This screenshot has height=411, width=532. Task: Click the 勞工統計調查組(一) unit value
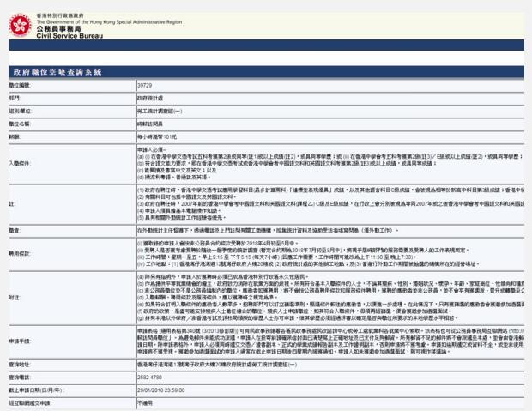160,111
